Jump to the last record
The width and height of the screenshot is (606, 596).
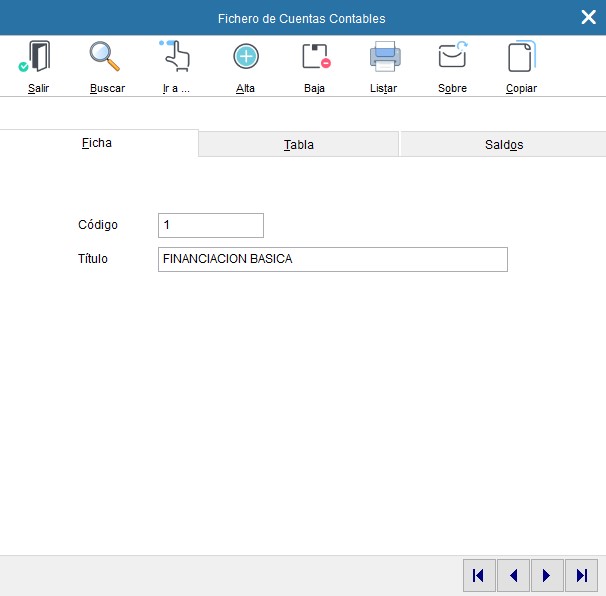coord(581,575)
